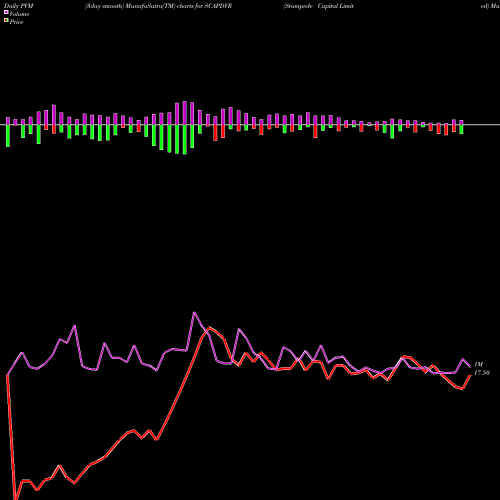Click the Volume legend color swatch

pyautogui.click(x=6, y=13)
